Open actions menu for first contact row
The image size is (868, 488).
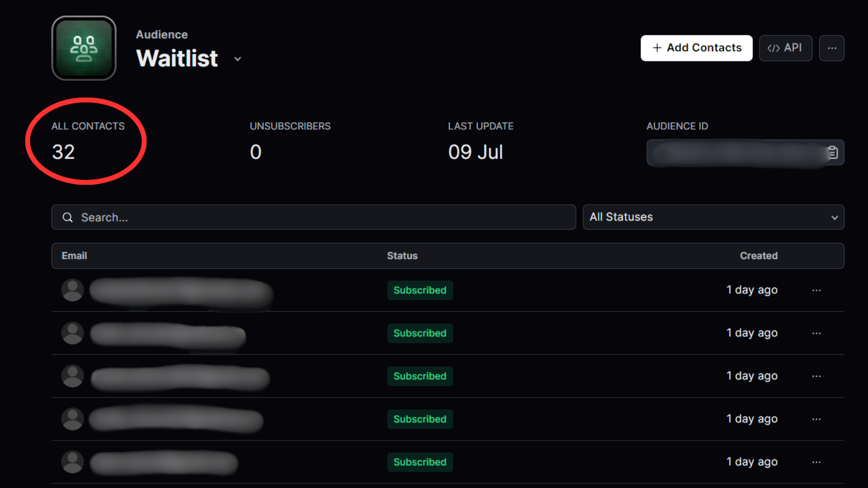tap(816, 290)
